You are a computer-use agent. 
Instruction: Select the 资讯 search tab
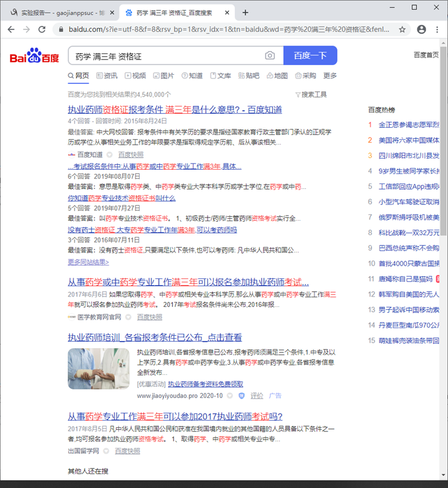(107, 75)
